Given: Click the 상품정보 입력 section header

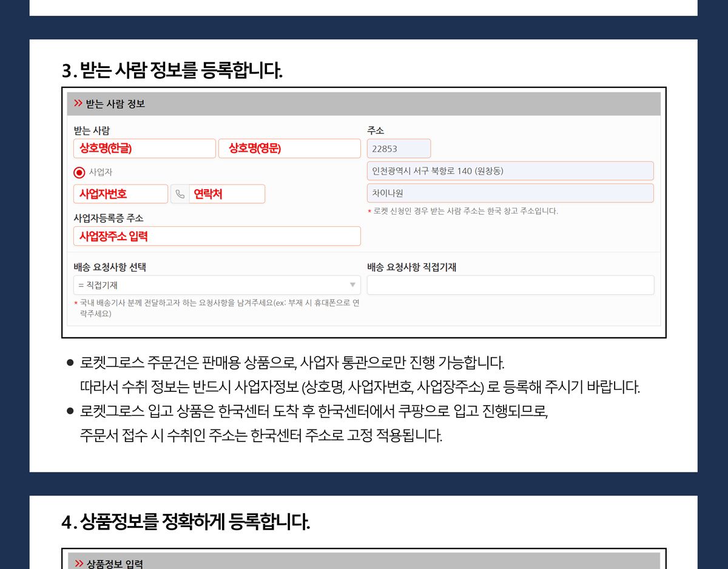Looking at the screenshot, I should point(364,562).
